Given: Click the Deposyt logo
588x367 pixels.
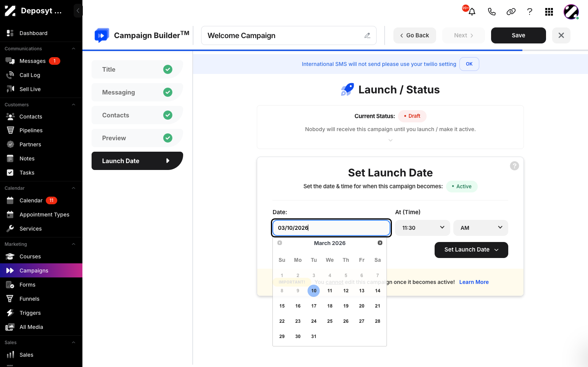Looking at the screenshot, I should 10,11.
